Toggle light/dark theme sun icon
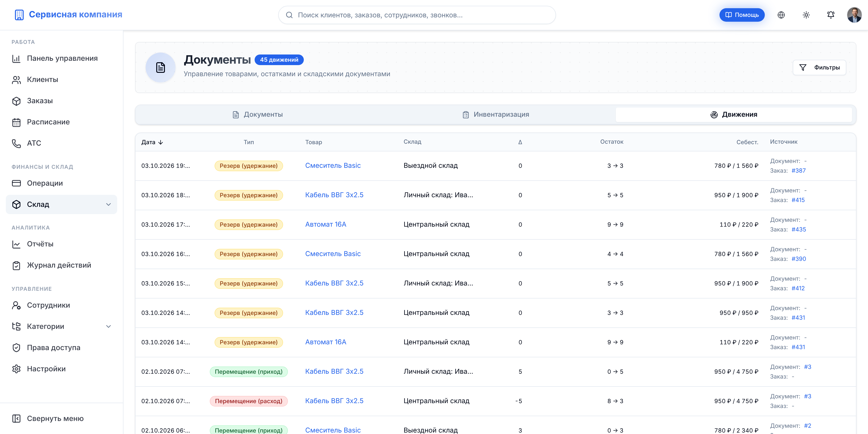 [806, 15]
